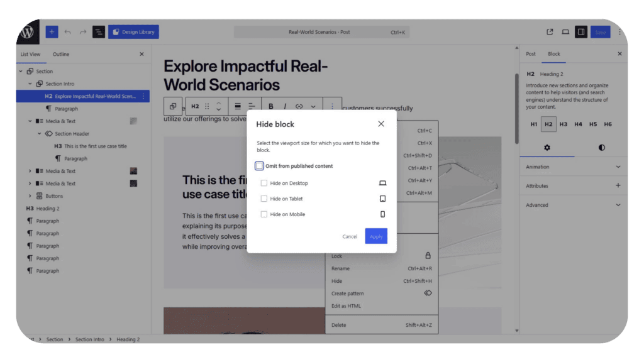Tick the Hide on Mobile checkbox
Image resolution: width=644 pixels, height=362 pixels.
(x=264, y=214)
